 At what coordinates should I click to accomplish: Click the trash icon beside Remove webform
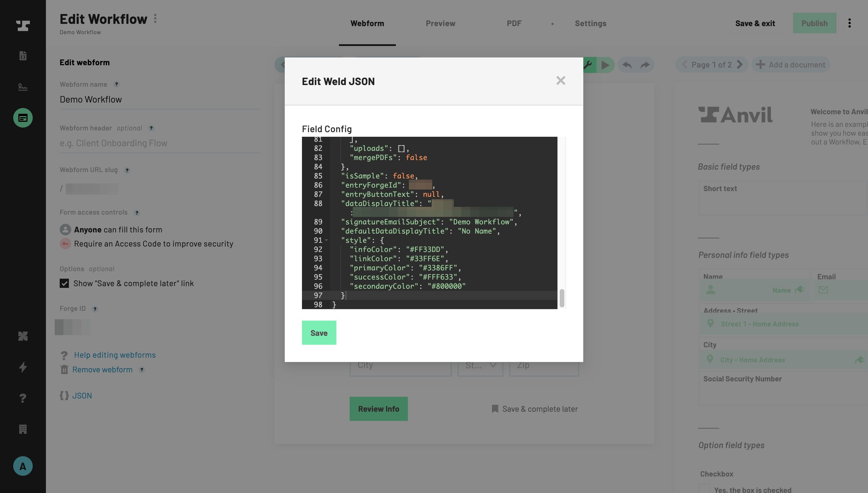click(64, 369)
